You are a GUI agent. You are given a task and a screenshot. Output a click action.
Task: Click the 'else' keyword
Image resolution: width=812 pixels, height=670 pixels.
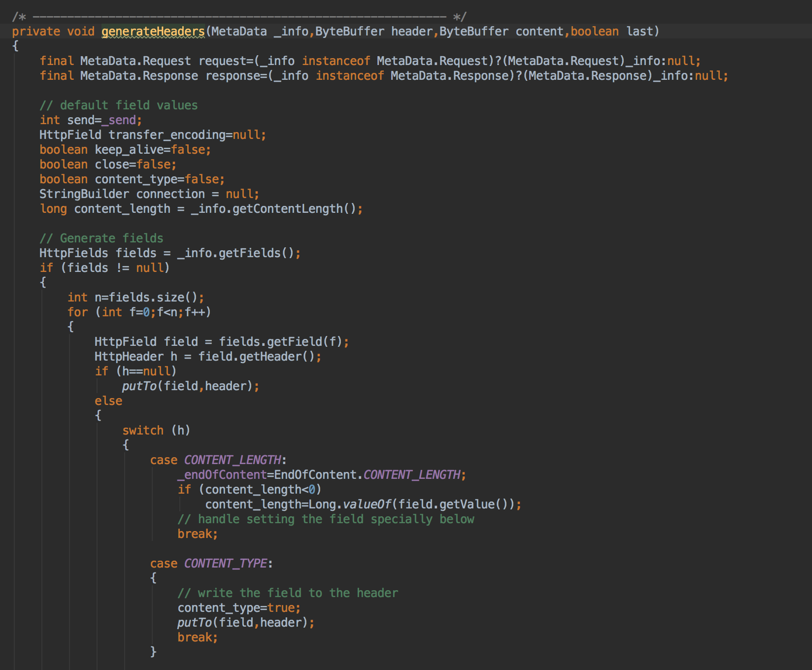click(x=108, y=401)
